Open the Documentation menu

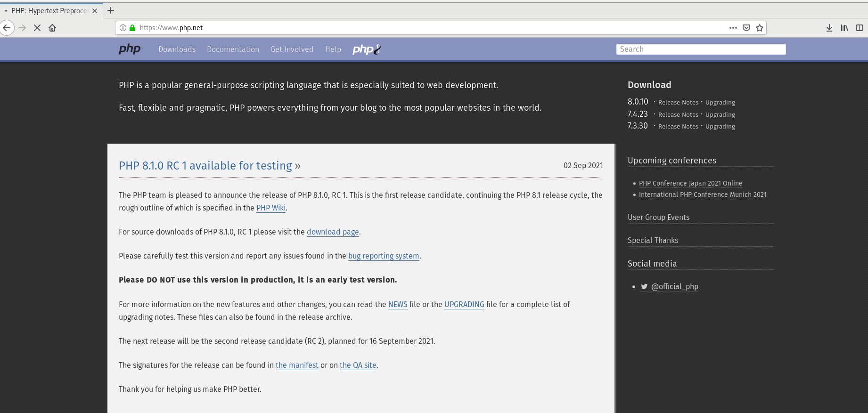click(233, 49)
